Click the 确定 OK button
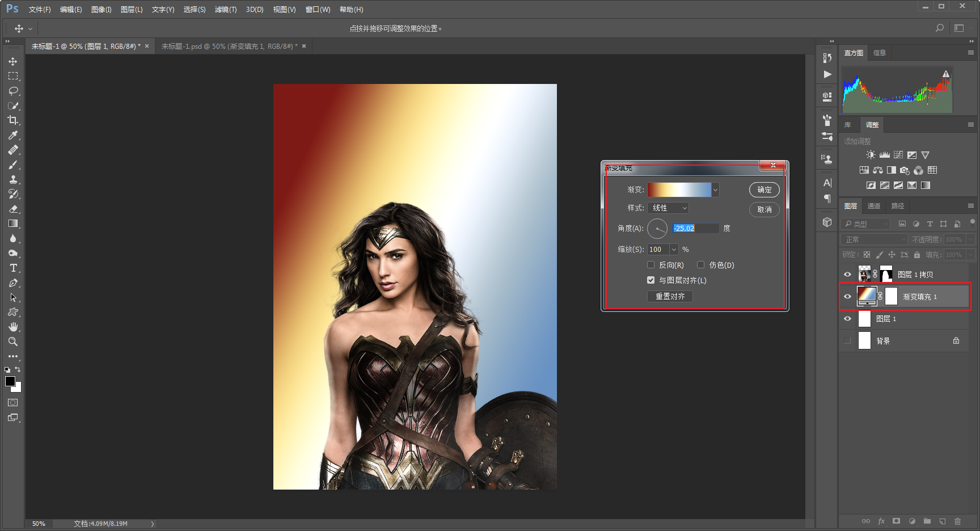 point(764,190)
